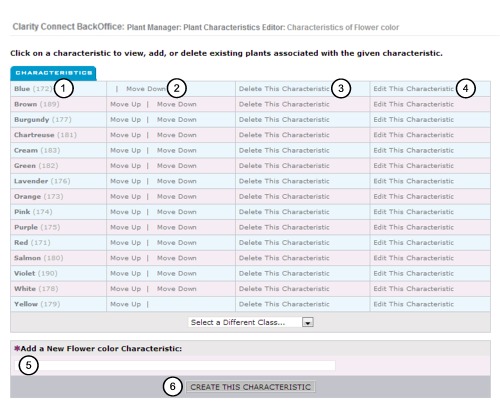Go to Plant Characteristics Editor breadcrumb
Image resolution: width=500 pixels, height=407 pixels.
coord(234,27)
